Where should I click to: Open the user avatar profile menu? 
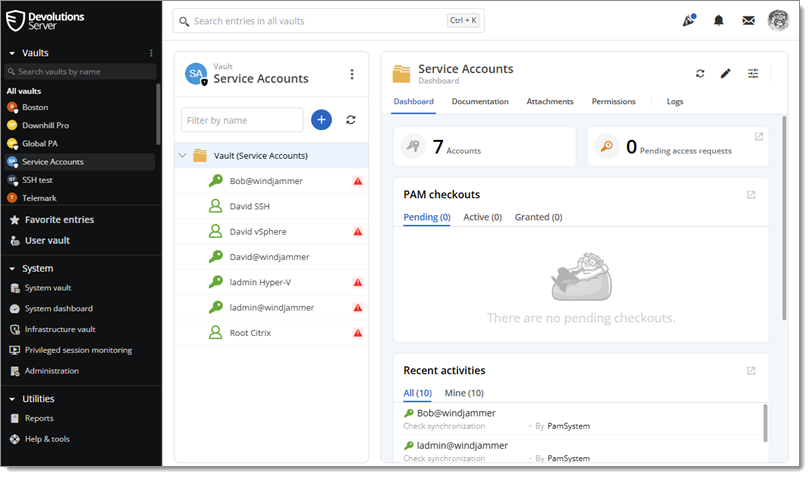[778, 20]
